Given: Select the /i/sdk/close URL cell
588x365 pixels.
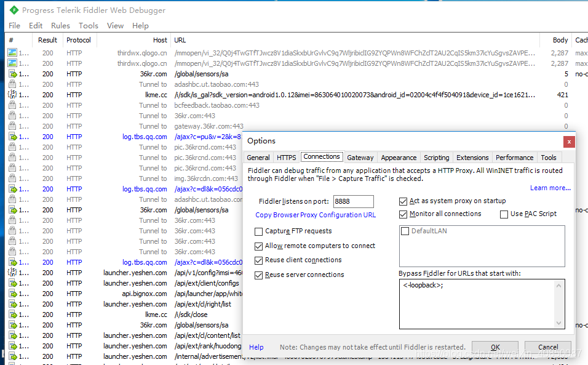Looking at the screenshot, I should click(191, 315).
